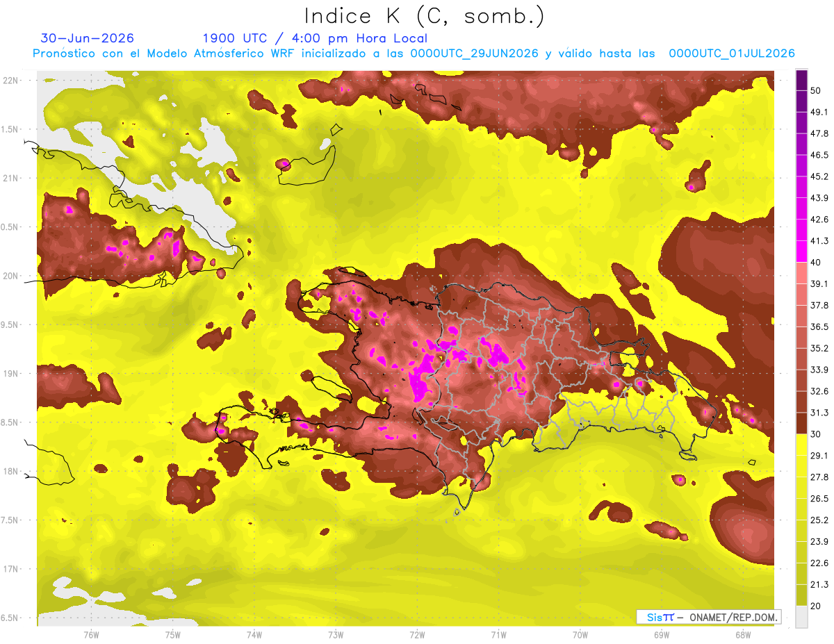
Task: Click the colorbar value 26.5
Action: coord(819,498)
